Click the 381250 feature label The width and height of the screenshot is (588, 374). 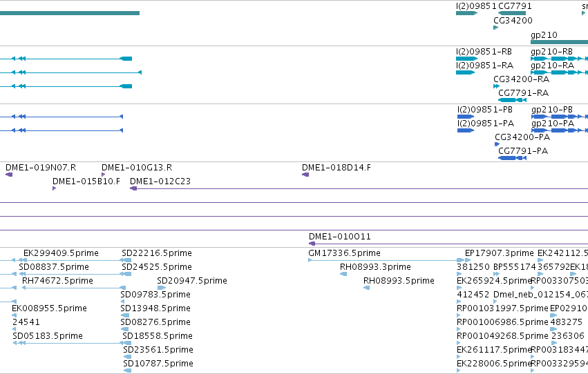click(x=473, y=267)
